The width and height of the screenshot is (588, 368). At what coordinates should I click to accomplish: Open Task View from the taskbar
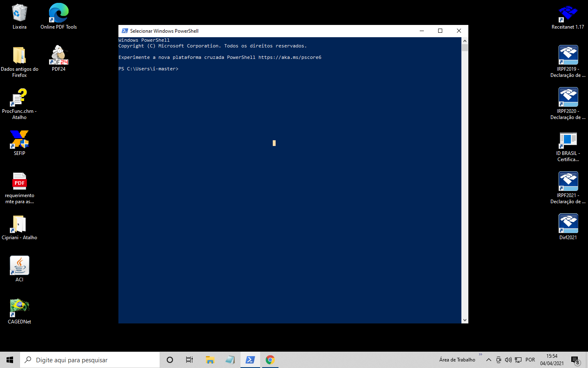pyautogui.click(x=189, y=360)
